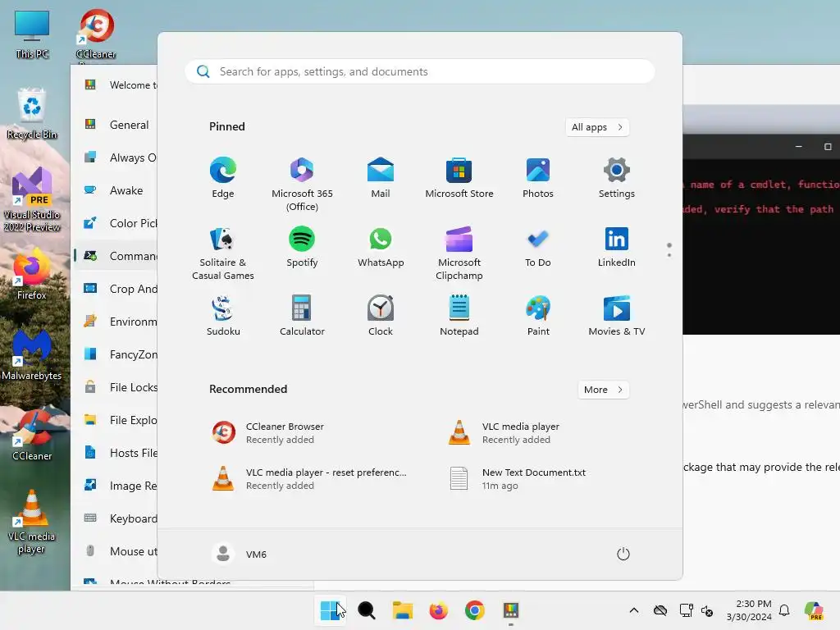Click the power button in Start menu
The height and width of the screenshot is (630, 840).
click(623, 554)
